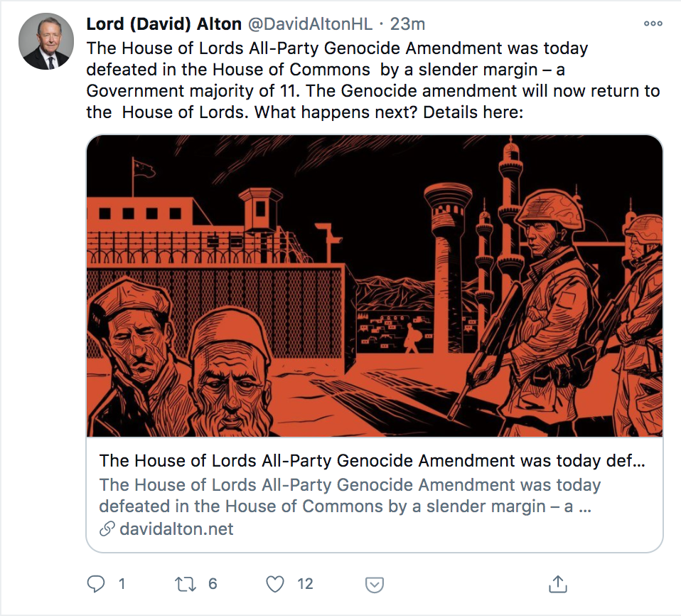Image resolution: width=681 pixels, height=616 pixels.
Task: Click the reply speech bubble icon
Action: pyautogui.click(x=96, y=584)
